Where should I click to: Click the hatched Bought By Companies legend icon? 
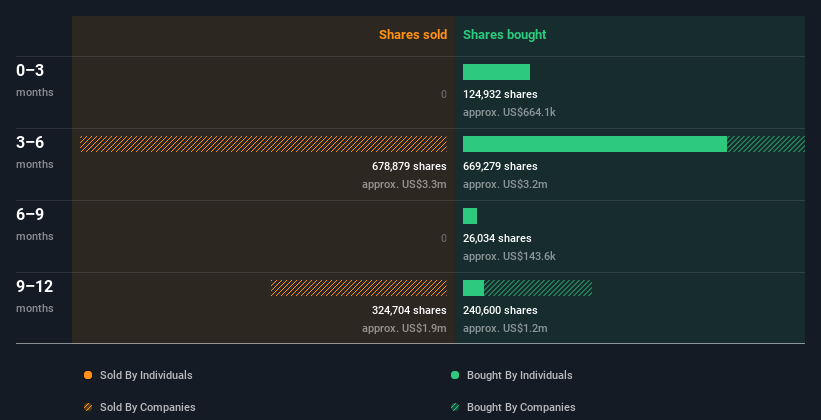click(455, 407)
